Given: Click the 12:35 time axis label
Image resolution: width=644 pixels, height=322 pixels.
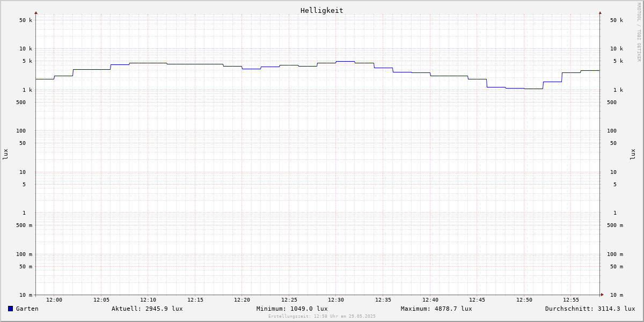Looking at the screenshot, I should click(x=383, y=300).
